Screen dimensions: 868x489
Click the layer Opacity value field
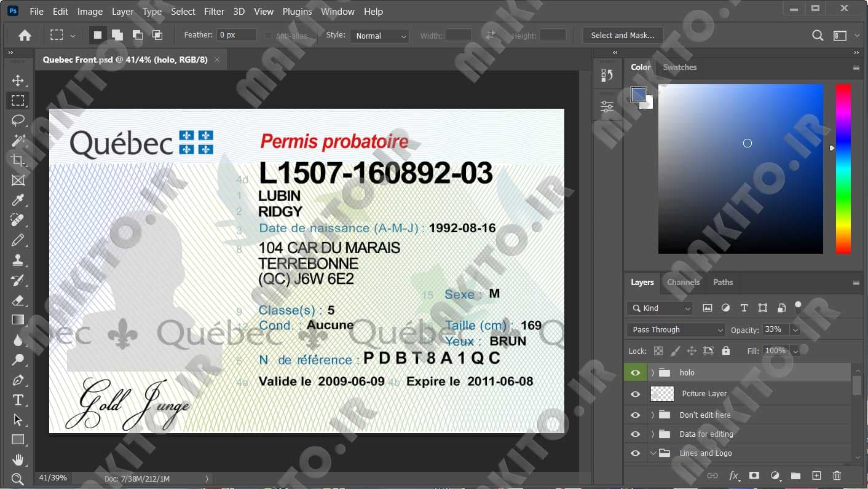775,330
